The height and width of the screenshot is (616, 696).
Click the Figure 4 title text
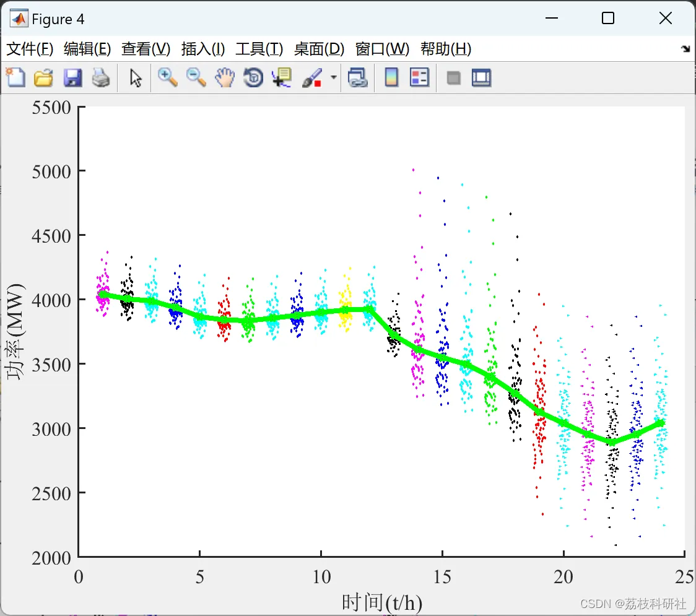58,19
